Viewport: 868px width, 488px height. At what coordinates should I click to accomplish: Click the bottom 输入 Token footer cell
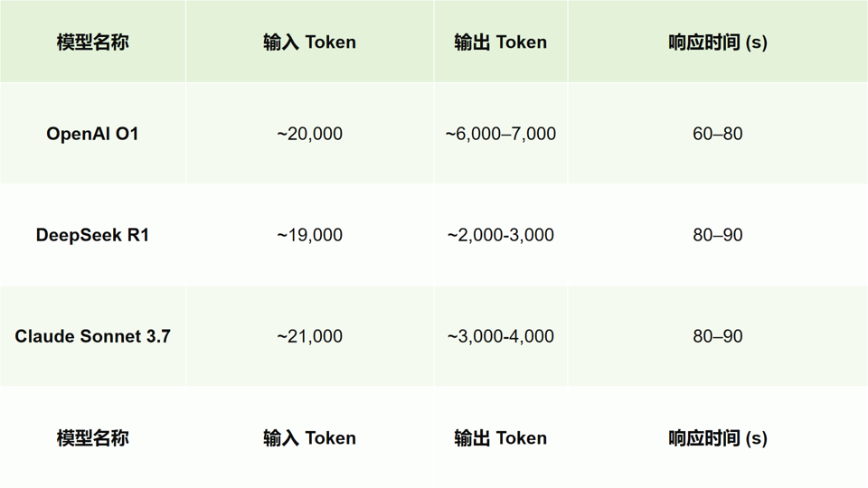tap(309, 438)
